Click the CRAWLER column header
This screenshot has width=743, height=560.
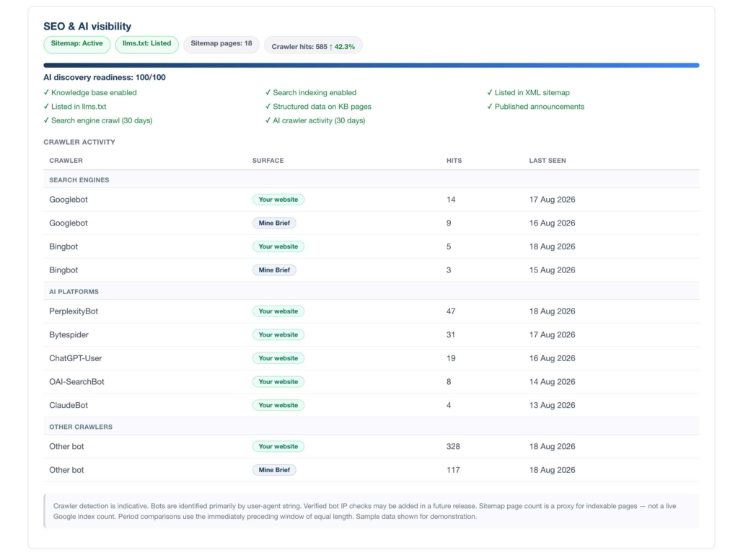click(x=66, y=161)
